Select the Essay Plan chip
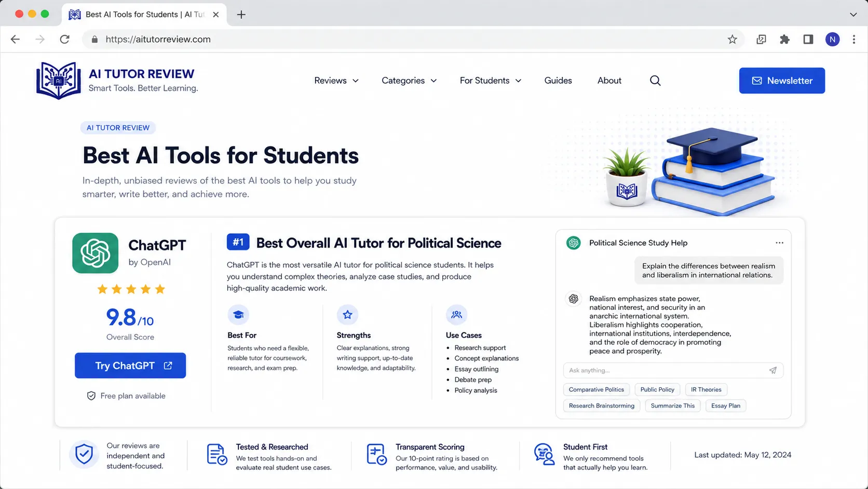 (x=726, y=406)
